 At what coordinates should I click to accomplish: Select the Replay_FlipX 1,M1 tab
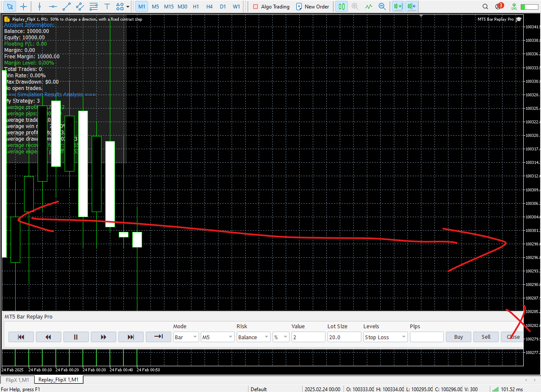coord(58,380)
